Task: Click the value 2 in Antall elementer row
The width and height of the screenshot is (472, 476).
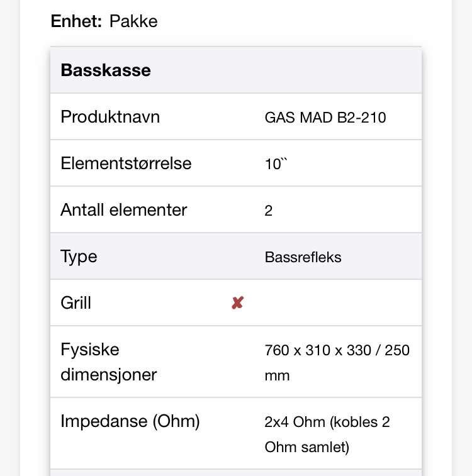Action: coord(269,211)
